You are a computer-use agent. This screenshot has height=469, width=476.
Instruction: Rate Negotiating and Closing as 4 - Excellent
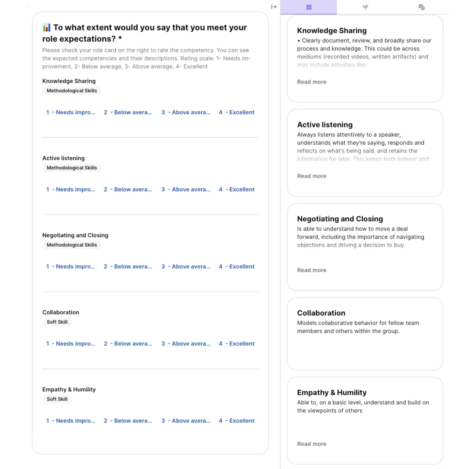pyautogui.click(x=237, y=266)
